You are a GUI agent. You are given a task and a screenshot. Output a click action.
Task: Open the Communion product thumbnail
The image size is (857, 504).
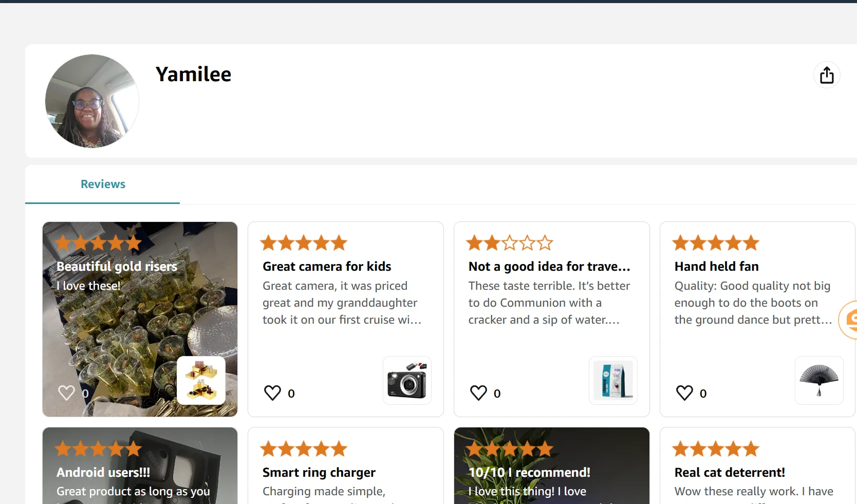tap(613, 380)
